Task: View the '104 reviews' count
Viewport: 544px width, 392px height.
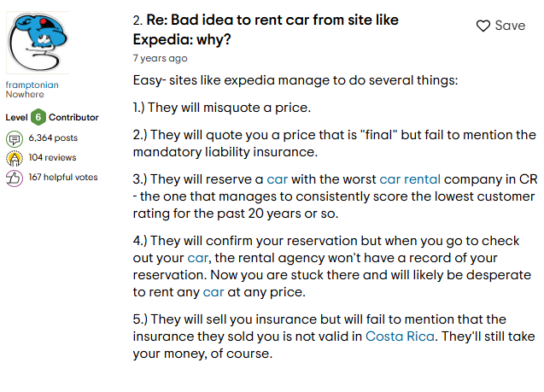Action: [52, 158]
